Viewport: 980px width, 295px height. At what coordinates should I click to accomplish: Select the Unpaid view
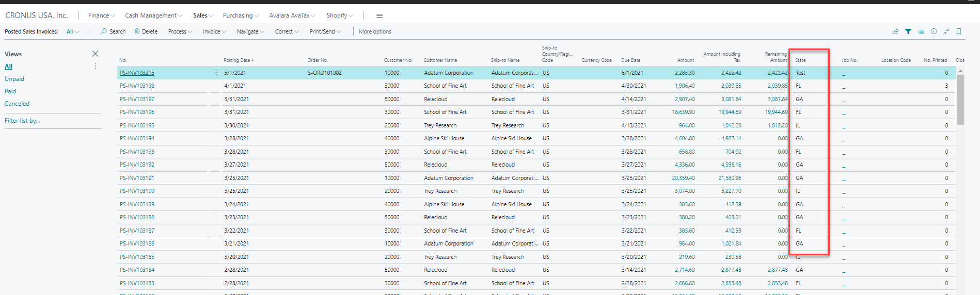pos(14,79)
